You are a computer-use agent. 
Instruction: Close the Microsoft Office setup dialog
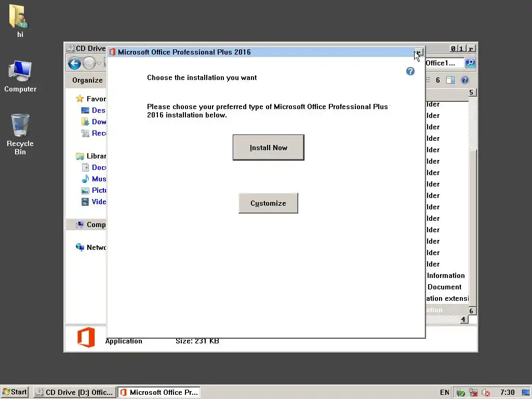point(419,52)
